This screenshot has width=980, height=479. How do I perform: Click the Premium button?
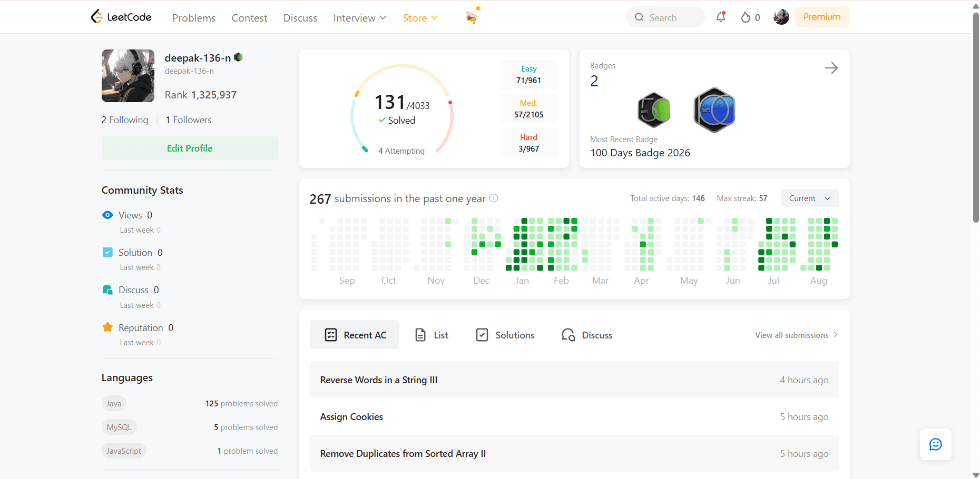click(821, 17)
